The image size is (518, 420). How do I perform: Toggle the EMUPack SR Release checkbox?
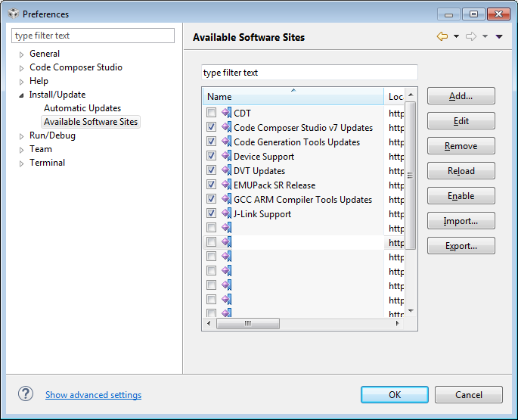(x=212, y=185)
